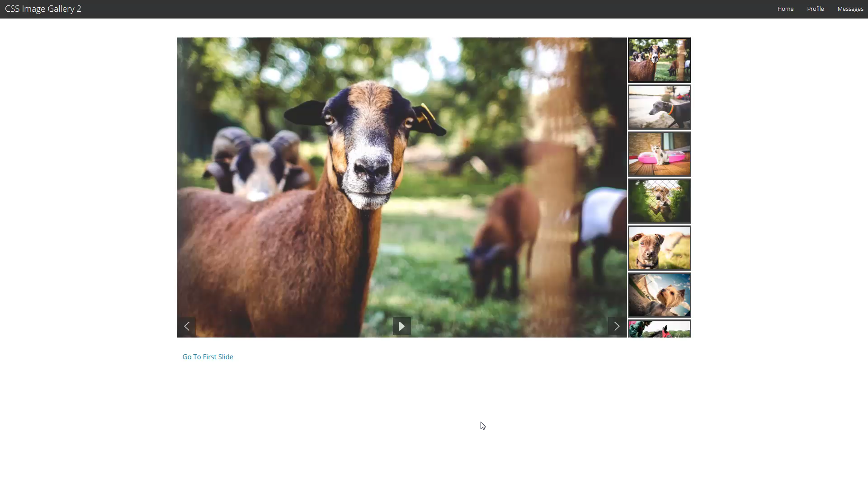Select the cat in pink bed thumbnail

tap(660, 154)
